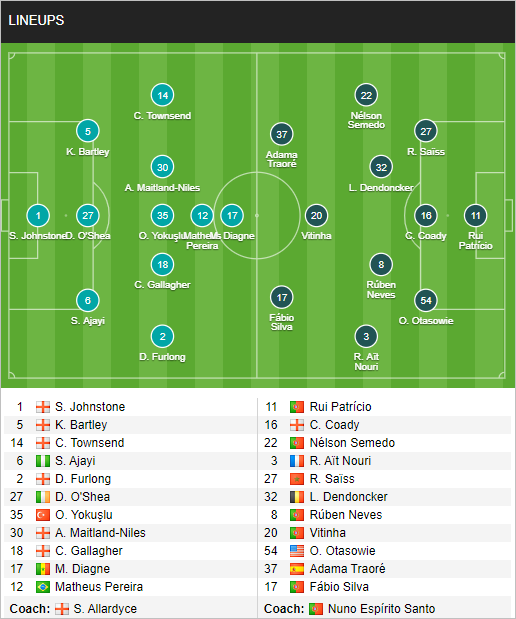Click Rúben Neves number 8 circle on pitch
The image size is (516, 619).
pos(381,264)
